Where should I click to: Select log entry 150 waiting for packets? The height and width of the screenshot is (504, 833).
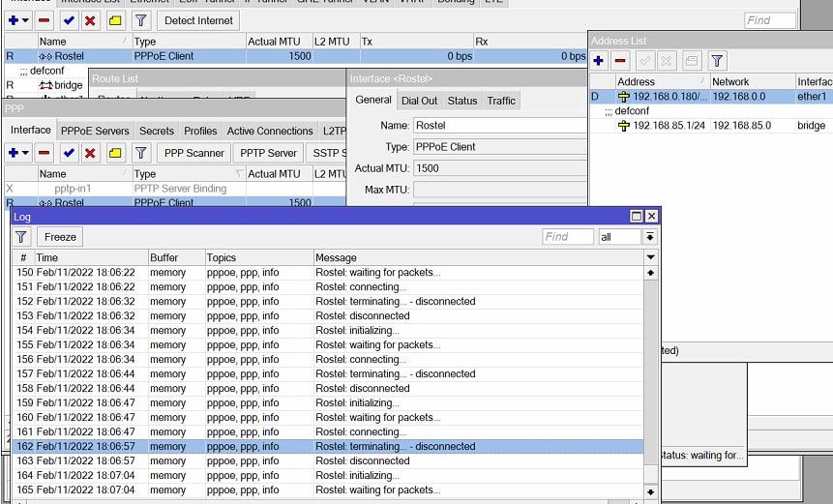[x=328, y=273]
